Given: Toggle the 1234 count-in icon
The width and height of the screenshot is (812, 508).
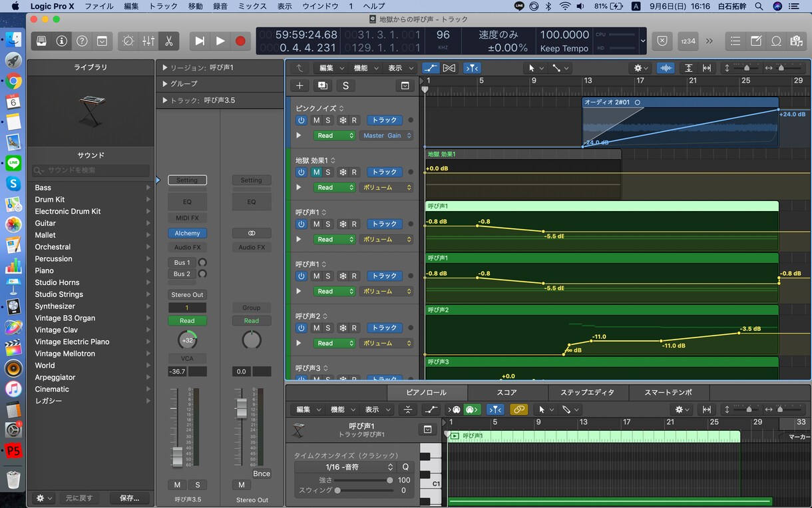Looking at the screenshot, I should click(x=688, y=41).
